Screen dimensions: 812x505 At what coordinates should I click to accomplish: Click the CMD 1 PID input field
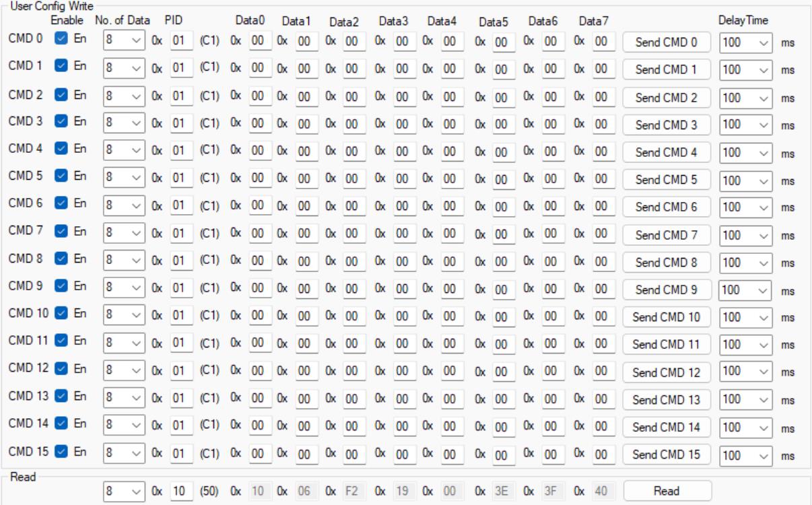181,68
